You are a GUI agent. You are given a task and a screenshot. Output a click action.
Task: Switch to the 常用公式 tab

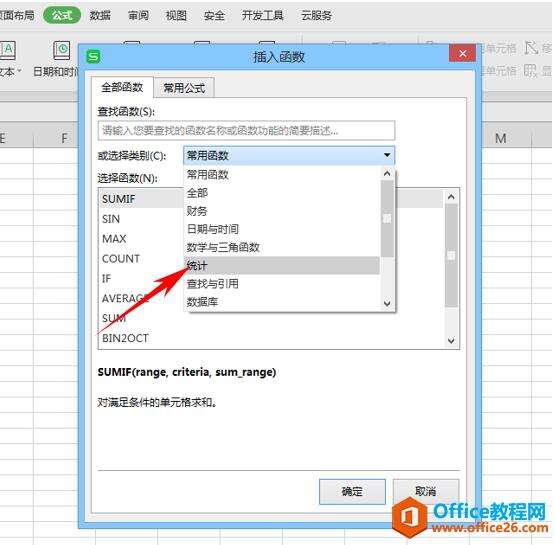tap(184, 88)
